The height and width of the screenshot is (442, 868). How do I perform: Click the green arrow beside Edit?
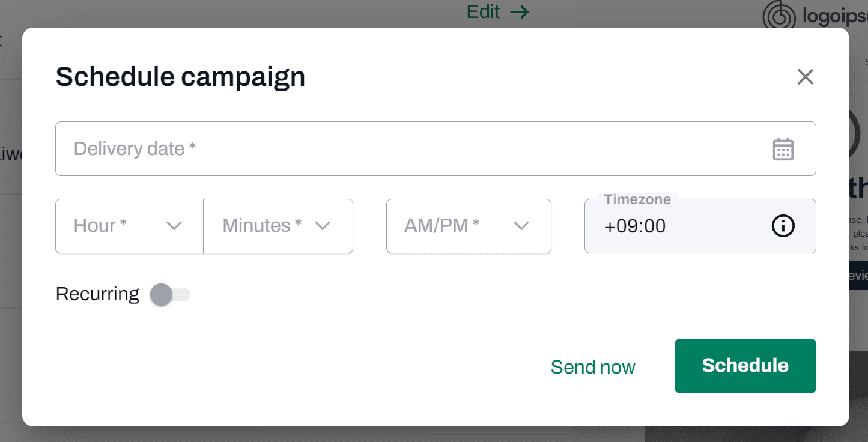point(520,11)
